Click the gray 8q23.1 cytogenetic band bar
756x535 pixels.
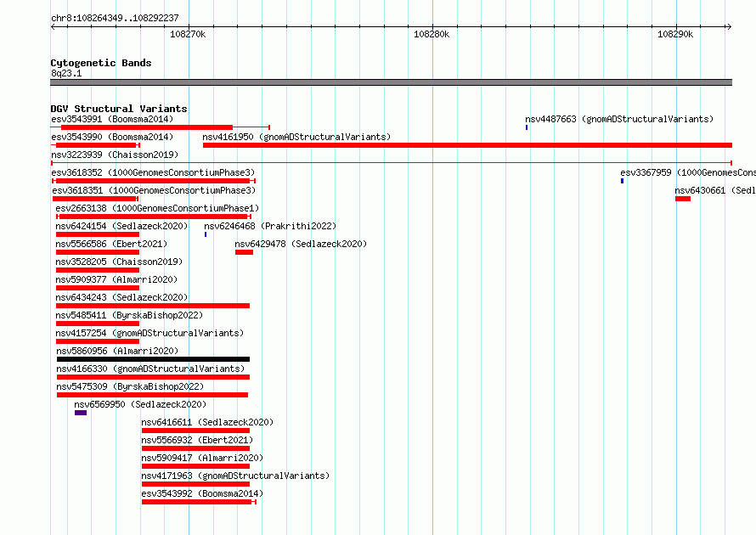click(392, 82)
